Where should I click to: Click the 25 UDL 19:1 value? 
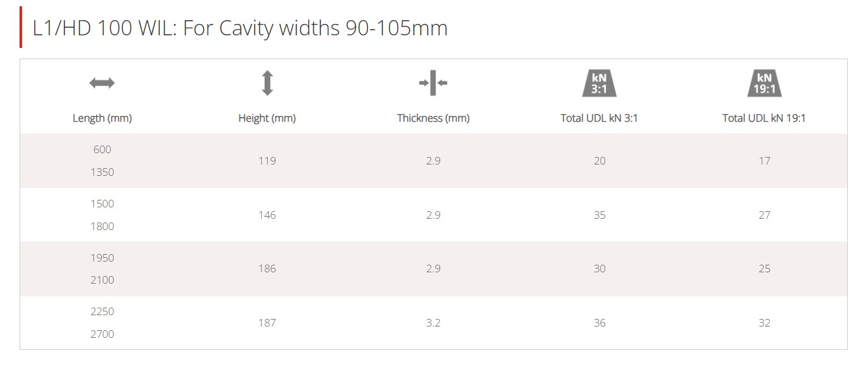(x=764, y=269)
